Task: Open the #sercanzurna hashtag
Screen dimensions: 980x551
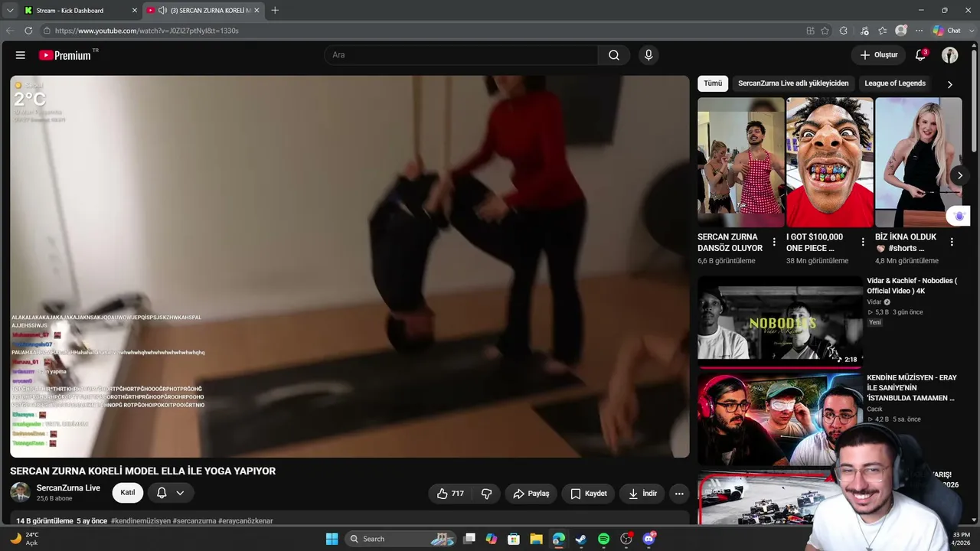Action: click(x=194, y=521)
